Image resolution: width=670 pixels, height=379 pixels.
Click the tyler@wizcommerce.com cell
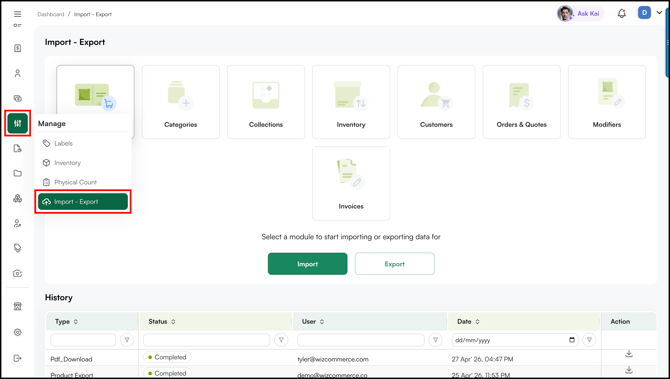333,359
